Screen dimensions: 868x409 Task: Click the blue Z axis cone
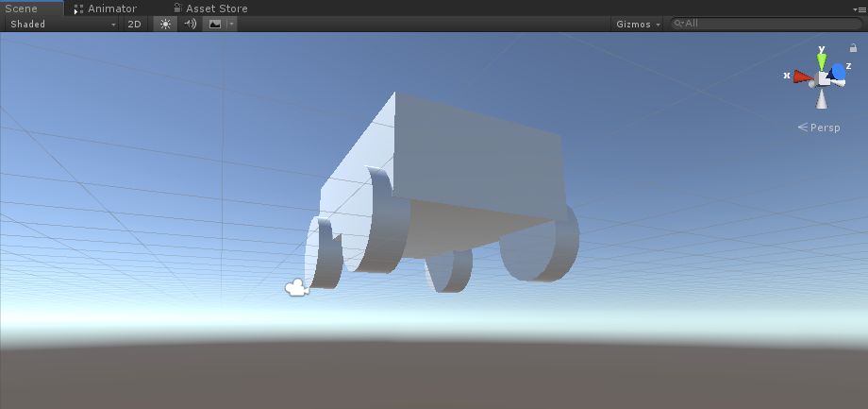coord(838,72)
